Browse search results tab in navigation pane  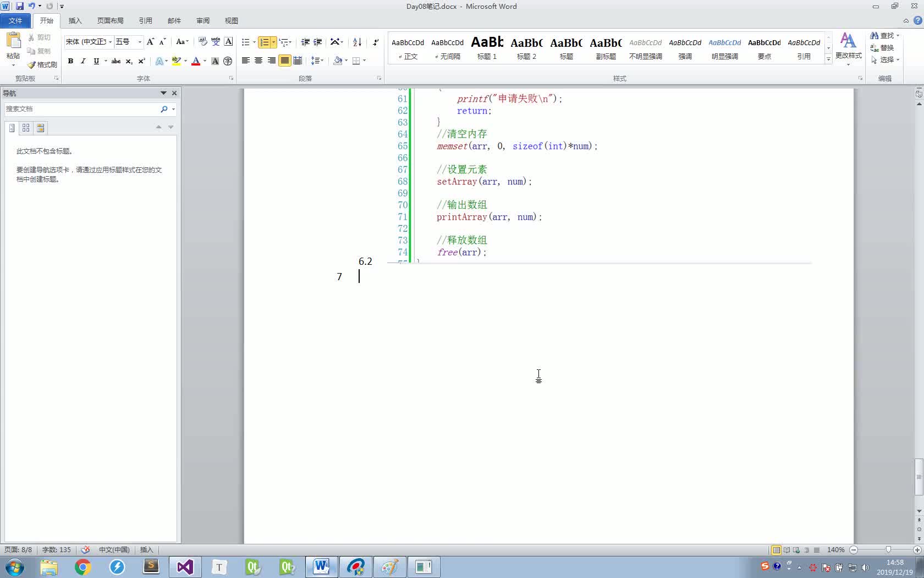tap(40, 128)
